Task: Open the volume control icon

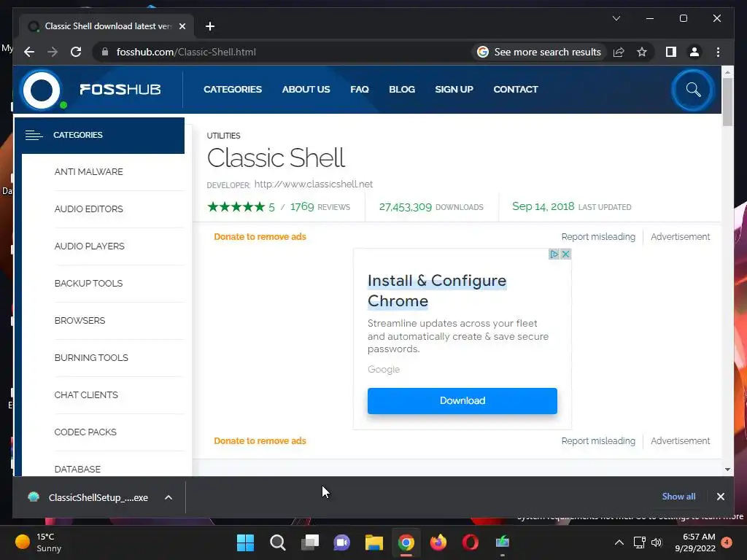Action: tap(657, 542)
